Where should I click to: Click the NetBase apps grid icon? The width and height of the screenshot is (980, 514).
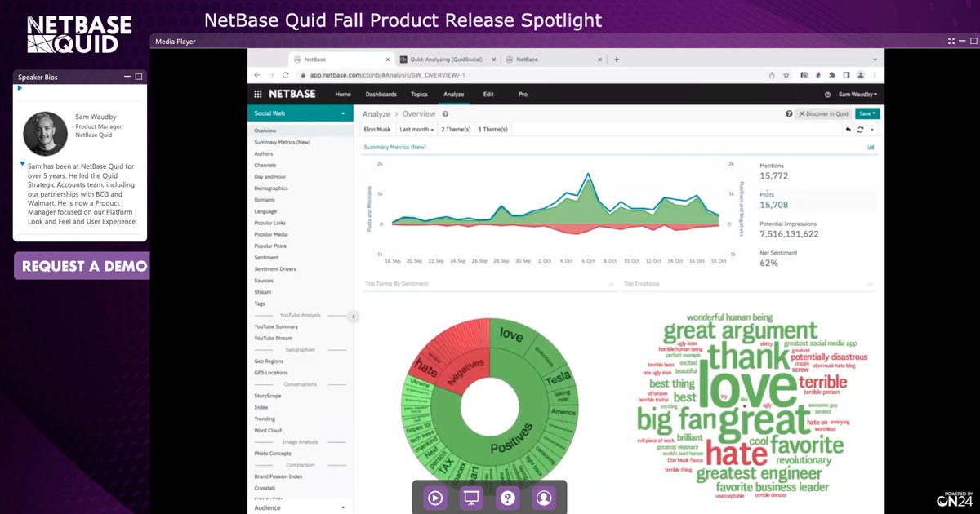pos(258,94)
